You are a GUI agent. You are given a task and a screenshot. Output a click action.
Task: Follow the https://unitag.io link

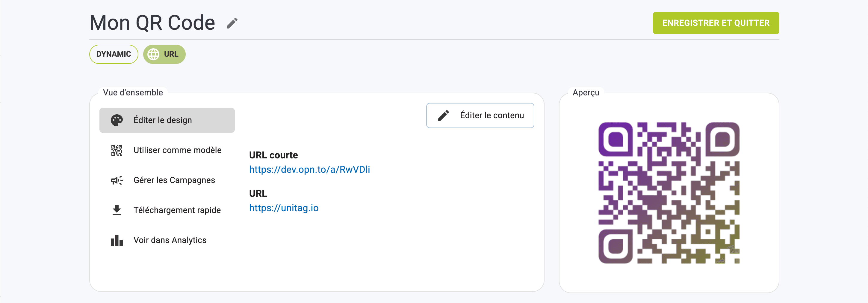(284, 208)
